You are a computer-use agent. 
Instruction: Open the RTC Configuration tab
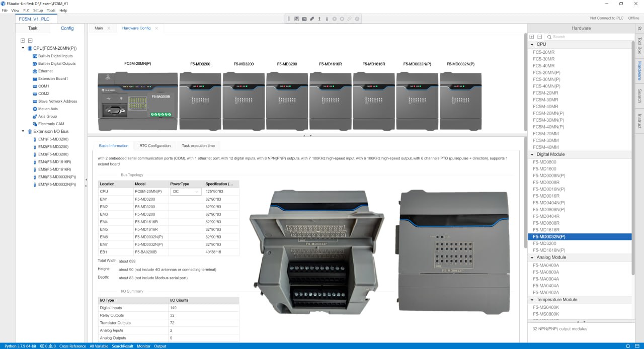click(155, 146)
